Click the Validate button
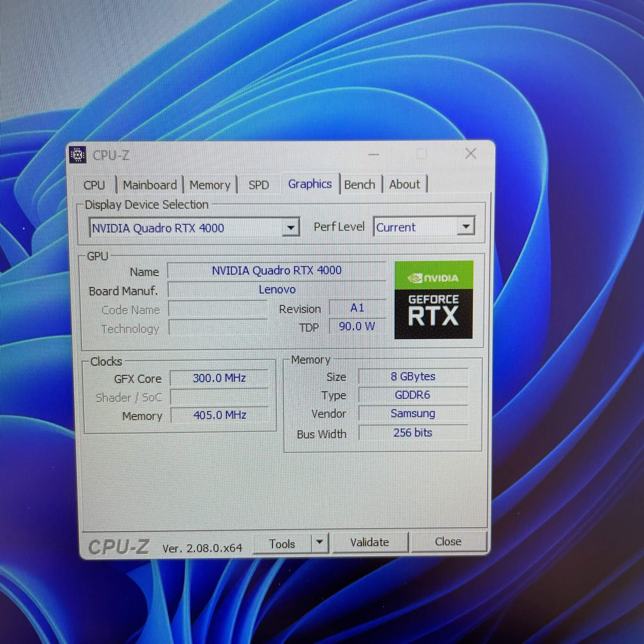 [370, 542]
